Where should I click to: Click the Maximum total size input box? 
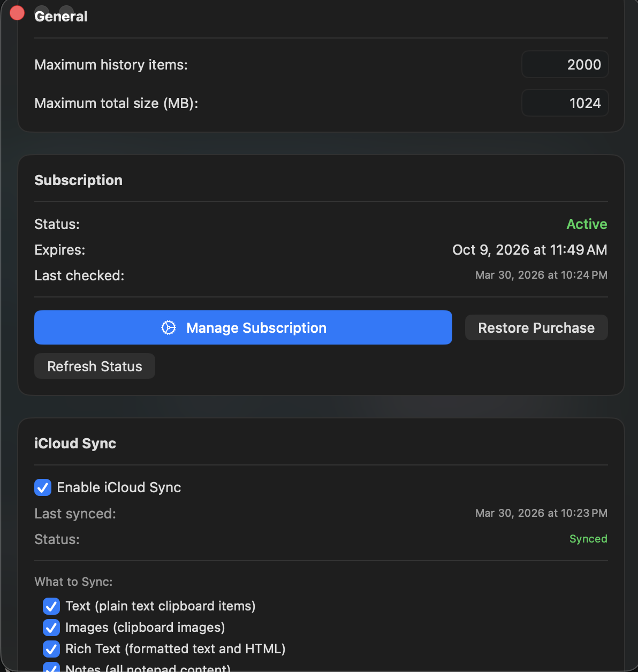click(x=565, y=103)
